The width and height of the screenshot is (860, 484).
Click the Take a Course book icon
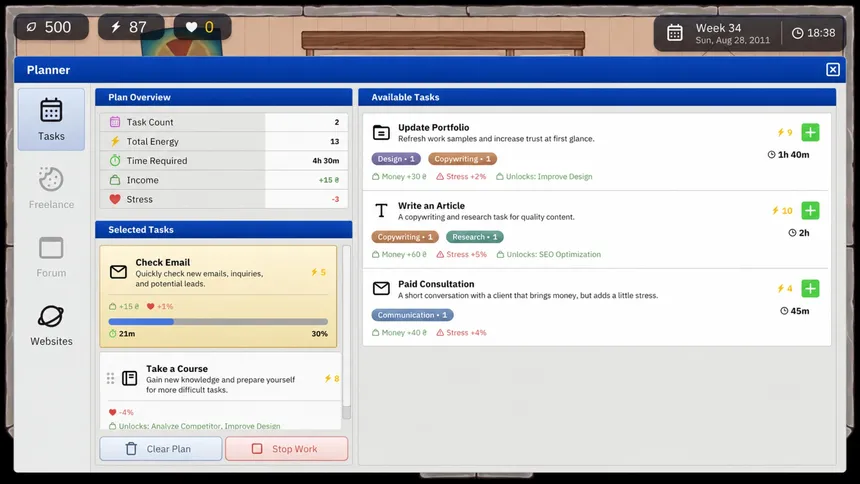(x=129, y=378)
